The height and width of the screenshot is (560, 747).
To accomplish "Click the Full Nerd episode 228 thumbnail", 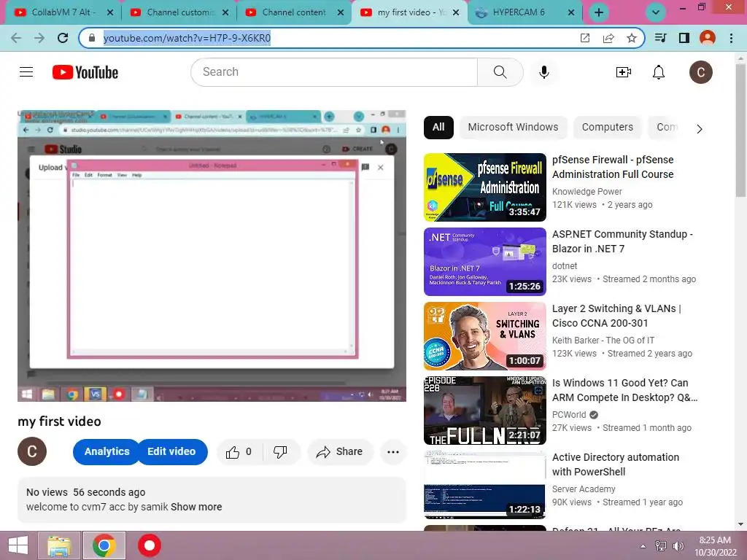I will (x=485, y=411).
